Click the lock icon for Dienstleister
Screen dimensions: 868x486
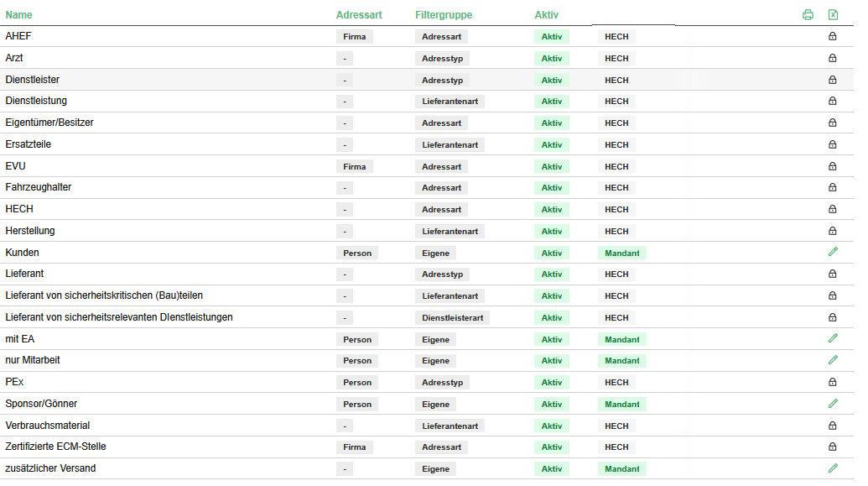(833, 80)
